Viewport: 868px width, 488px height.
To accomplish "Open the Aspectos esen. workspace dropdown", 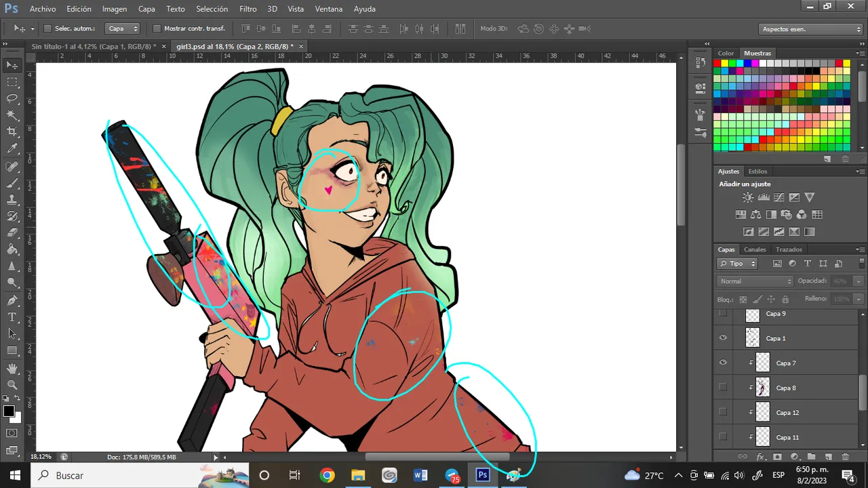I will tap(810, 29).
